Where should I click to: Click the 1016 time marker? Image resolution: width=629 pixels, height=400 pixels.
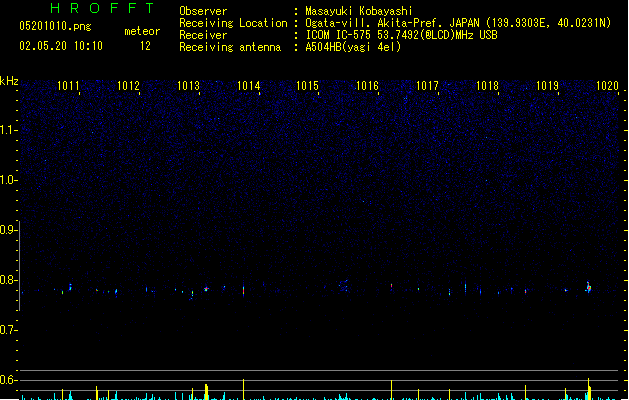(367, 86)
